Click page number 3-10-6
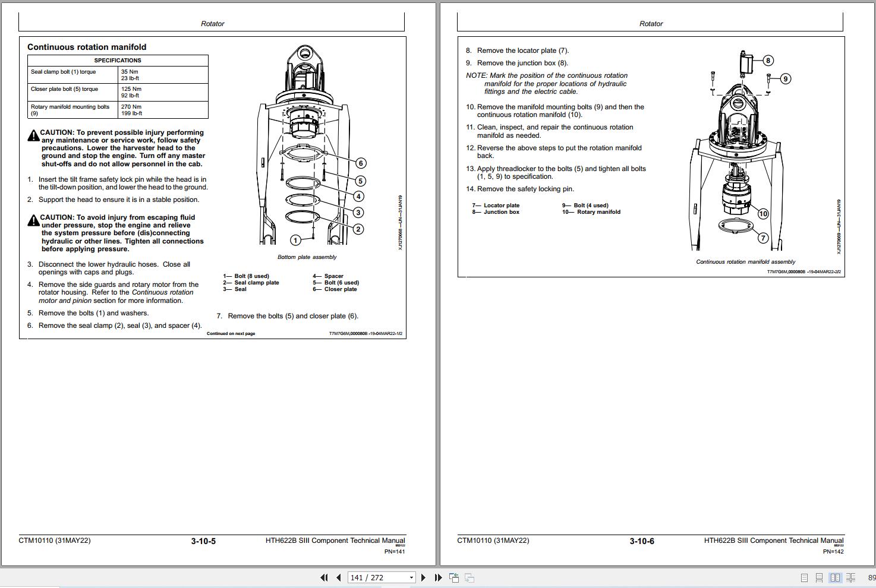Viewport: 876px width, 588px height. point(642,541)
